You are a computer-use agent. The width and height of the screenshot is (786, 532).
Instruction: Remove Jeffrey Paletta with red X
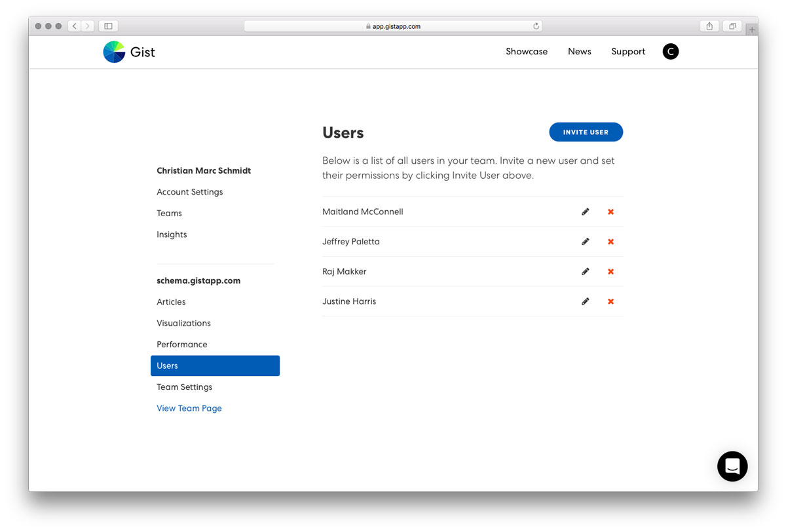(610, 242)
